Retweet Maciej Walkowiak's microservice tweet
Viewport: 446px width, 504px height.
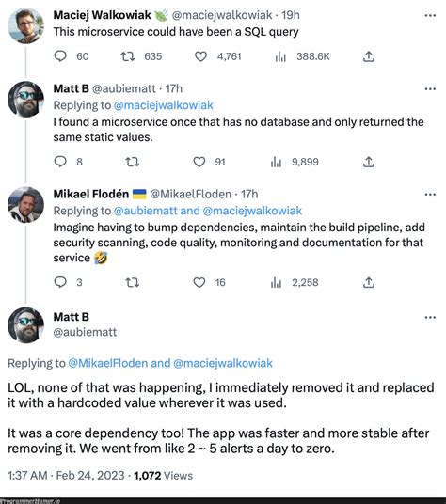click(x=127, y=56)
